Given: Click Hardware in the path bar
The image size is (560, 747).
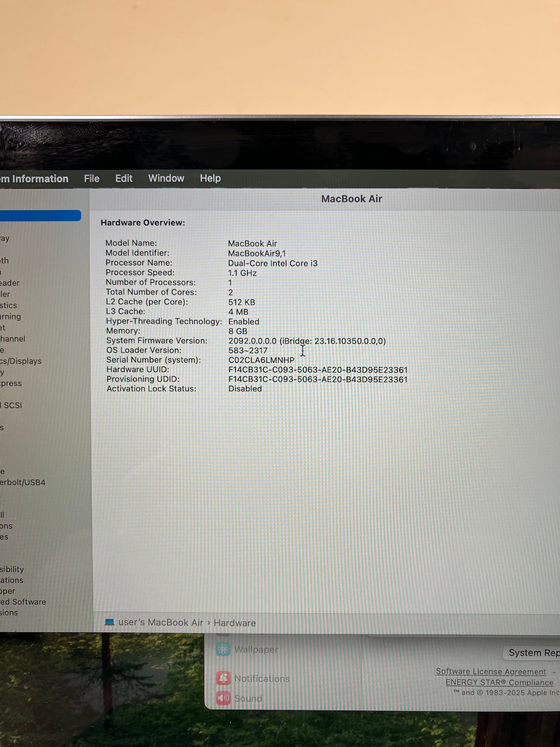Looking at the screenshot, I should (x=235, y=623).
